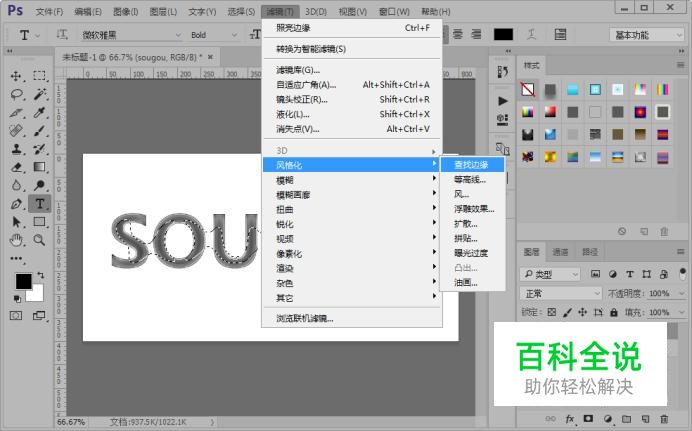This screenshot has height=431, width=692.
Task: Select the Magic Wand tool
Action: tap(39, 94)
